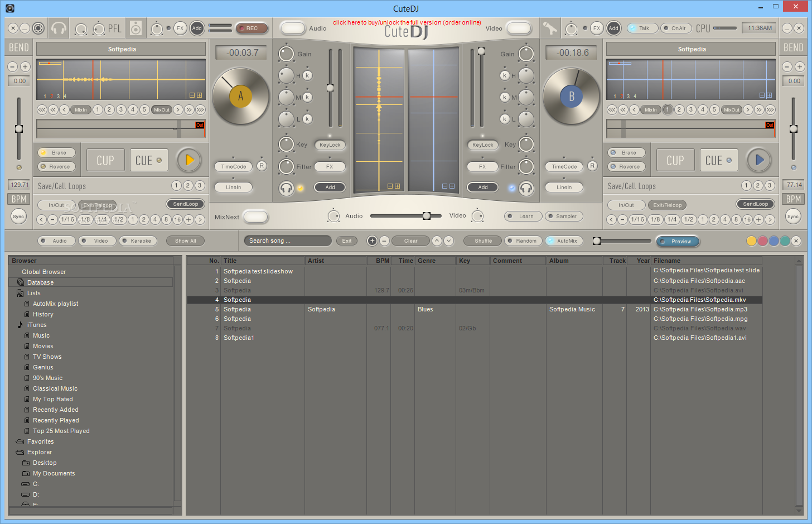This screenshot has height=524, width=812.
Task: Click deck B double-left rewind arrows
Action: 623,109
